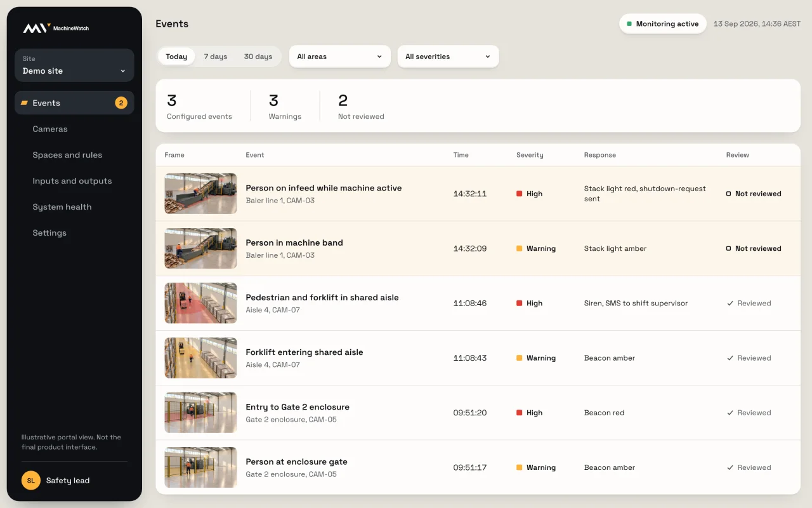Click the red High indicator at 14:32:11
Image resolution: width=812 pixels, height=508 pixels.
[519, 194]
